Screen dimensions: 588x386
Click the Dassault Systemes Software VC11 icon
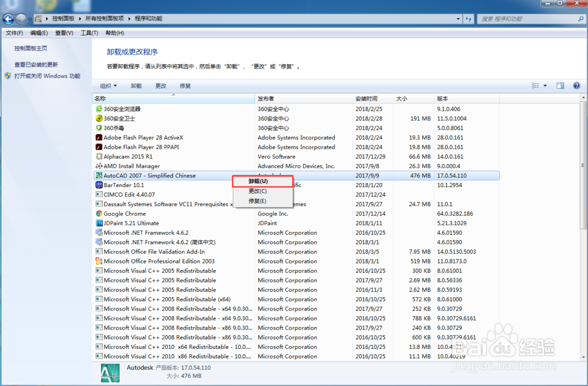point(99,204)
